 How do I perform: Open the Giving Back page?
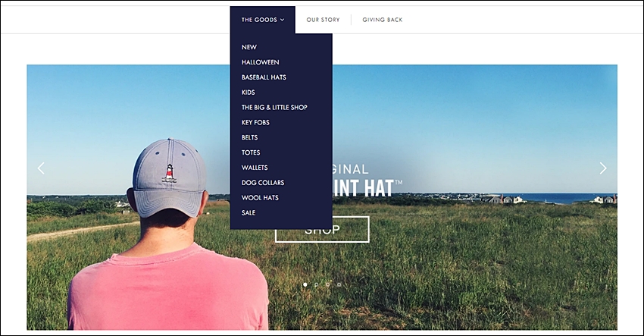tap(383, 20)
